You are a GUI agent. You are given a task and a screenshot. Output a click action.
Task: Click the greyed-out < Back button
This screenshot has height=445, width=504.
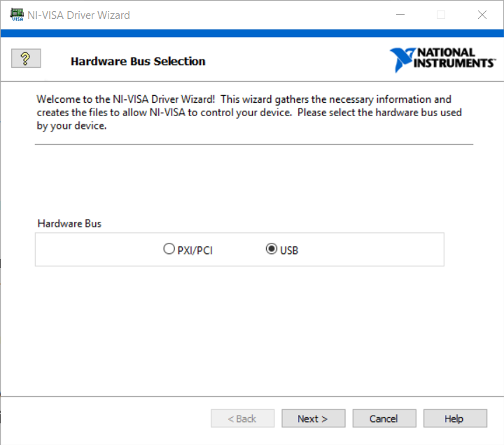243,418
